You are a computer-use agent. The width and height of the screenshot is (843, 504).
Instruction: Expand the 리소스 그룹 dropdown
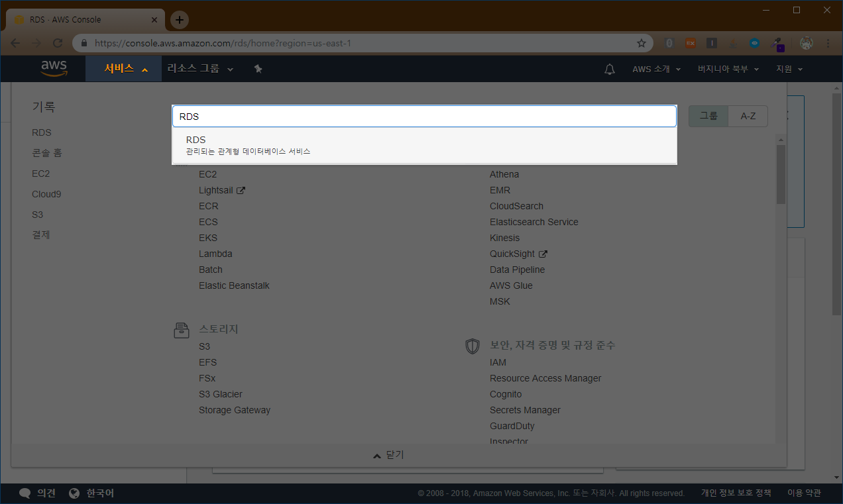(x=200, y=69)
